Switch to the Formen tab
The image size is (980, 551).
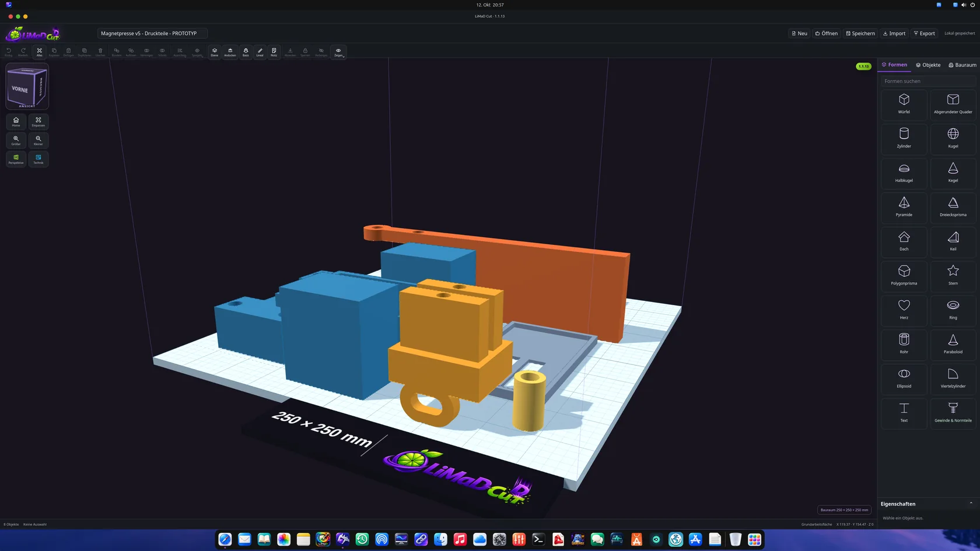[x=894, y=65]
